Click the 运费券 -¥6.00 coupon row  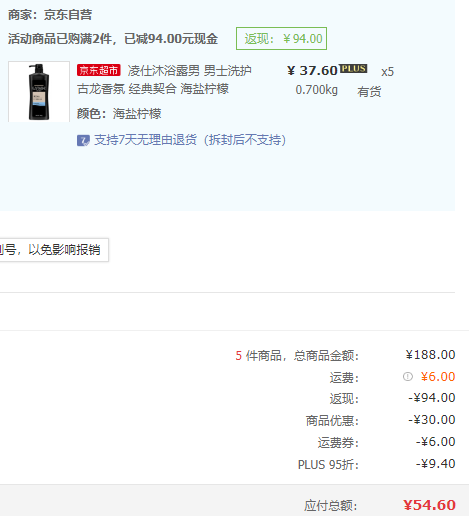click(386, 442)
